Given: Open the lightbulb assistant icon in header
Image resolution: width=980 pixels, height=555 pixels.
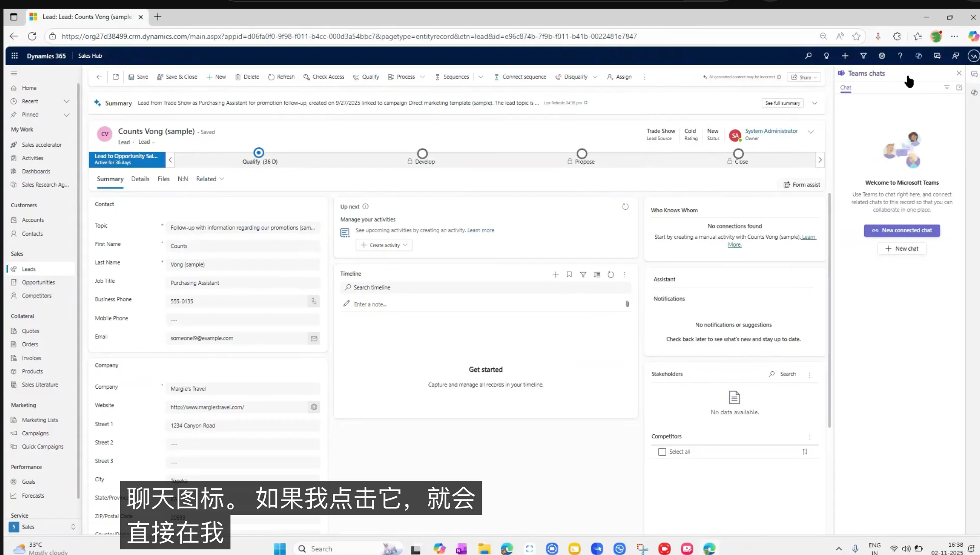Looking at the screenshot, I should (826, 56).
